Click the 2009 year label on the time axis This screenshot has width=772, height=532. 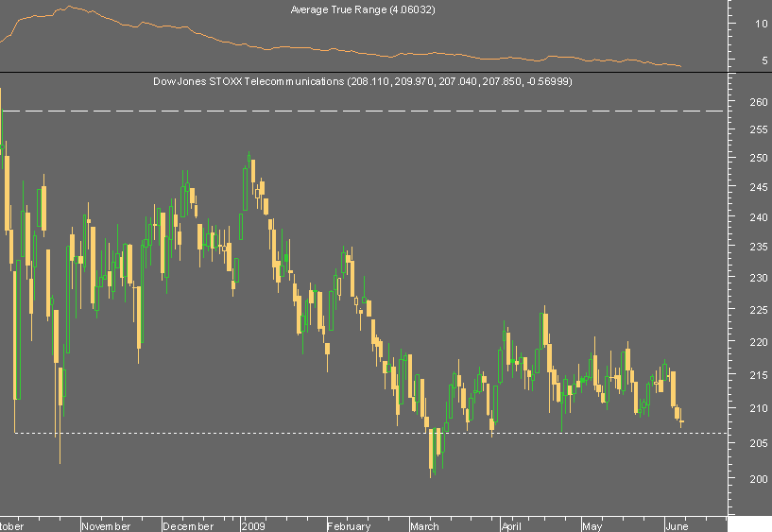click(x=253, y=526)
